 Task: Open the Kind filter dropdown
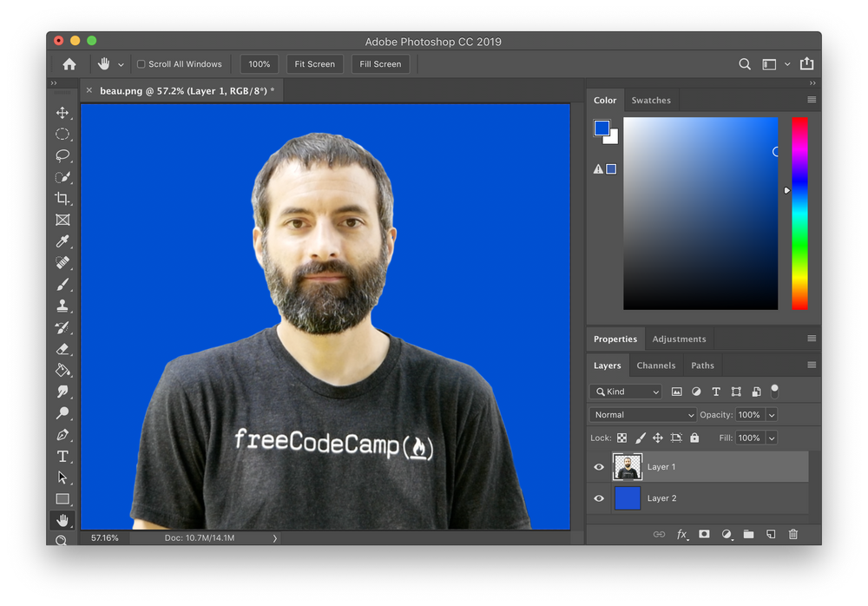pyautogui.click(x=625, y=392)
